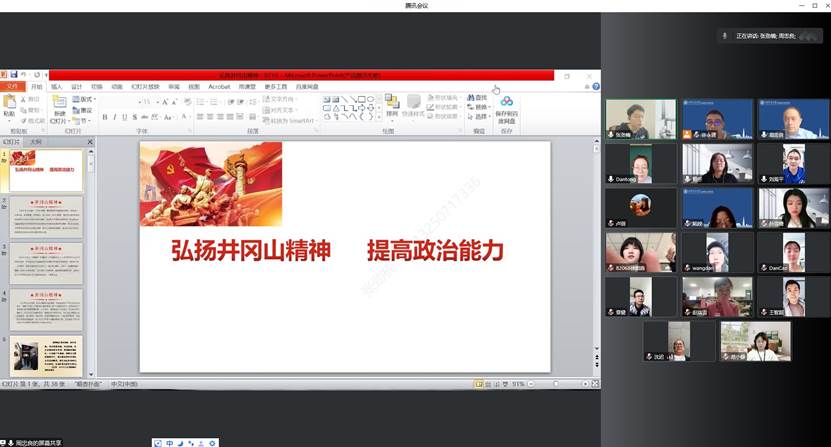Click Save icon in quick access toolbar

[14, 75]
